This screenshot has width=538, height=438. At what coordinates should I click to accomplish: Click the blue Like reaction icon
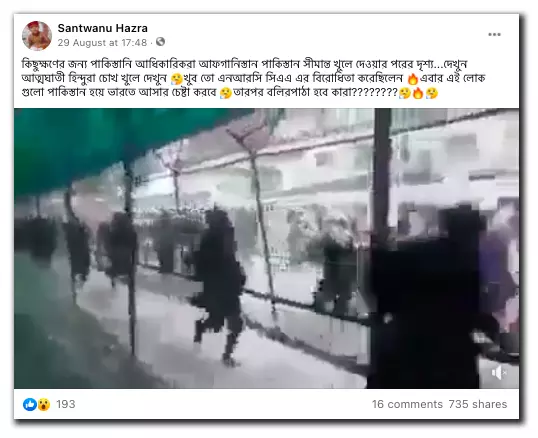click(30, 404)
